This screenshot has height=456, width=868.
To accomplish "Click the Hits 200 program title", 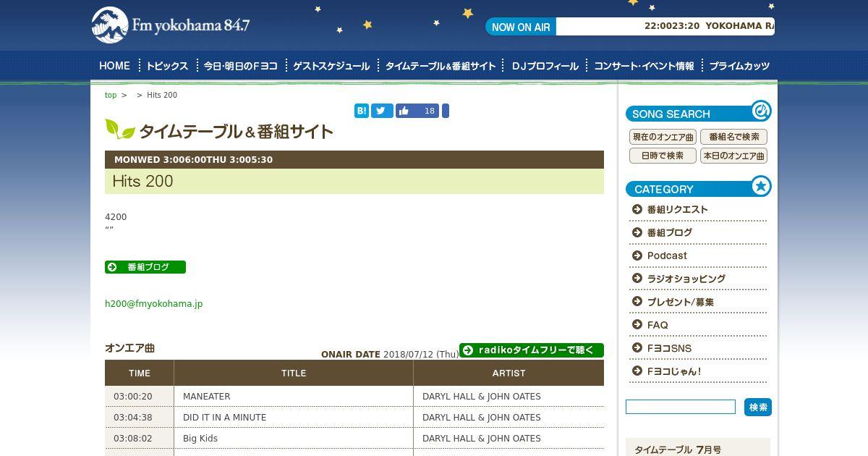I will click(x=143, y=181).
